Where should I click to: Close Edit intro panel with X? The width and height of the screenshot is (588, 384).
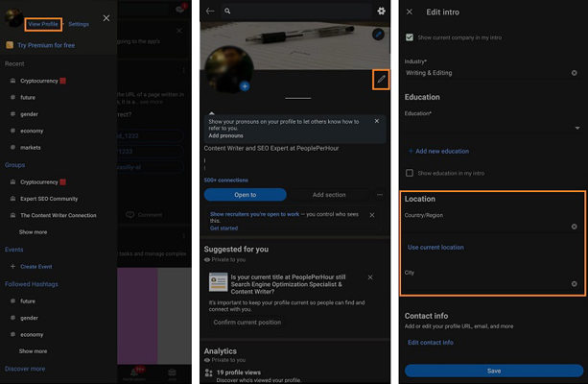[410, 12]
